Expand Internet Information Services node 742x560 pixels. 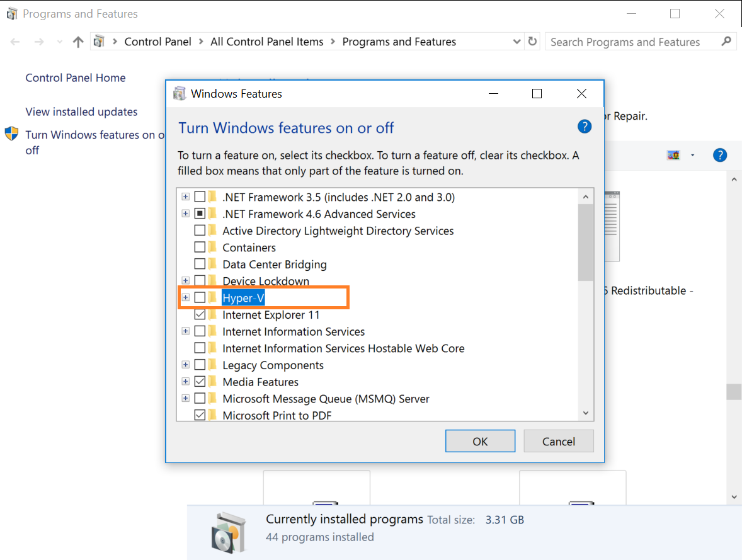185,331
